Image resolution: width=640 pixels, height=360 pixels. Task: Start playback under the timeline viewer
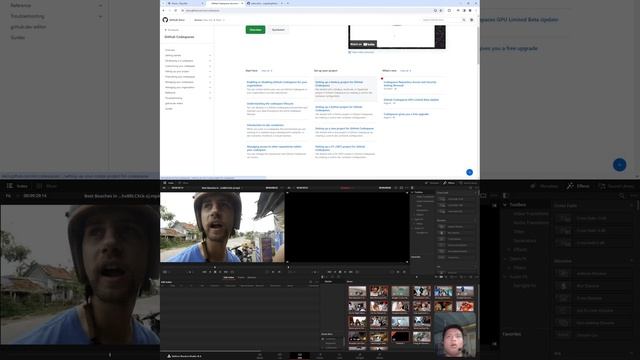coord(345,272)
